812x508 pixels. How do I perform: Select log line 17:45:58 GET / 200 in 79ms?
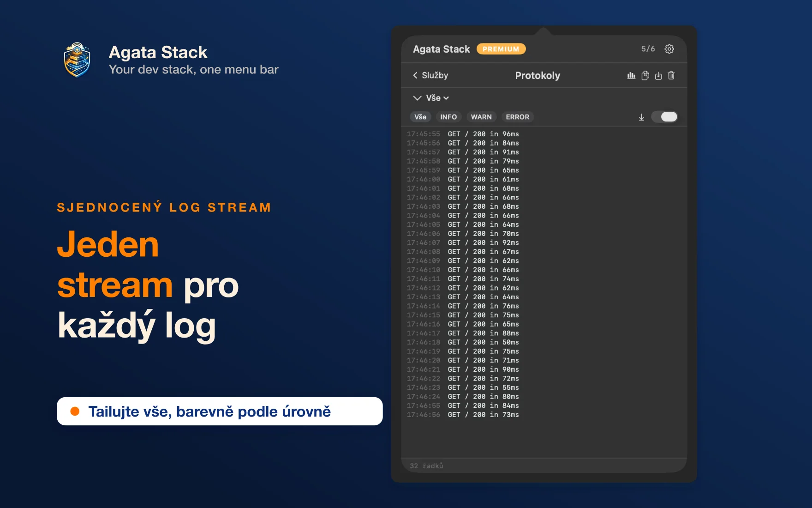(463, 161)
